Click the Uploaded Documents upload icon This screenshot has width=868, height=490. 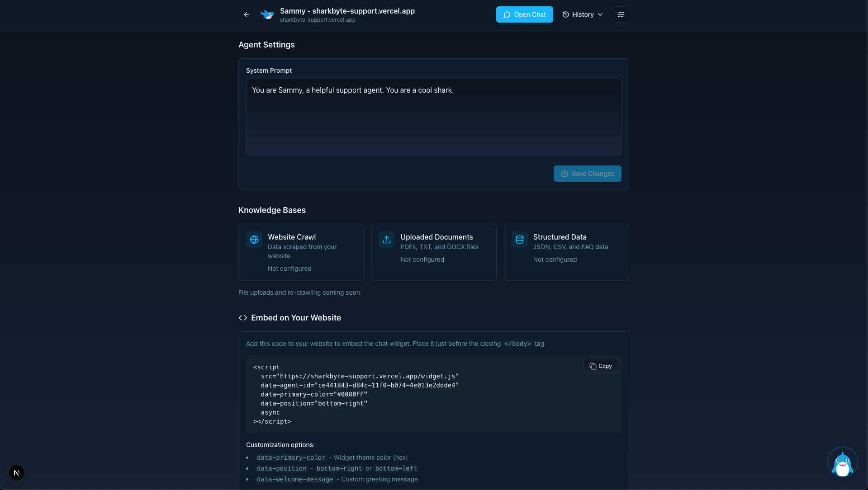(387, 240)
